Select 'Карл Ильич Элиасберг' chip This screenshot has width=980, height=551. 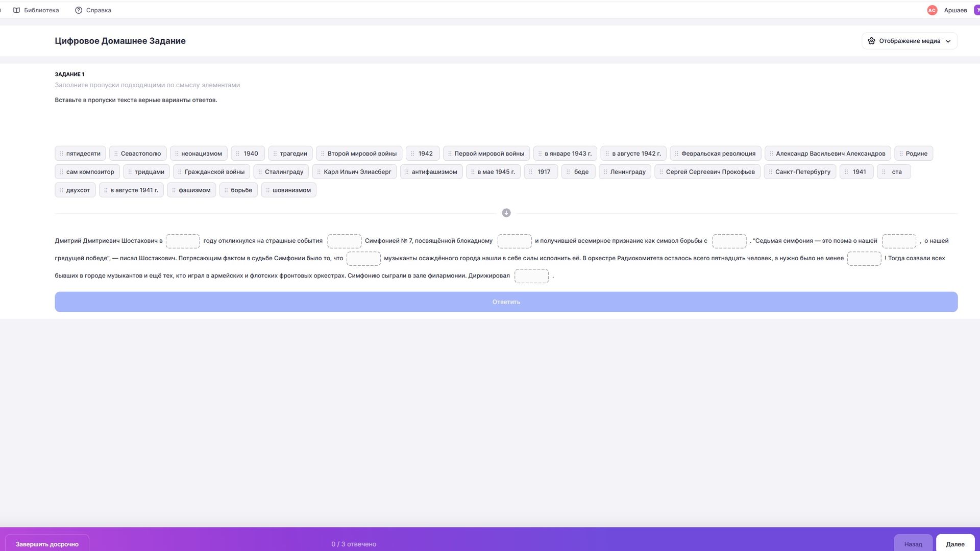tap(354, 172)
